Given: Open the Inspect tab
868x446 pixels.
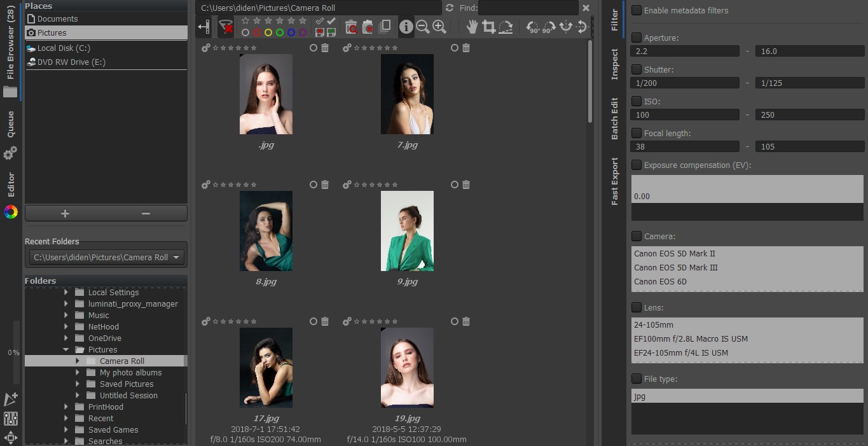Looking at the screenshot, I should click(614, 64).
